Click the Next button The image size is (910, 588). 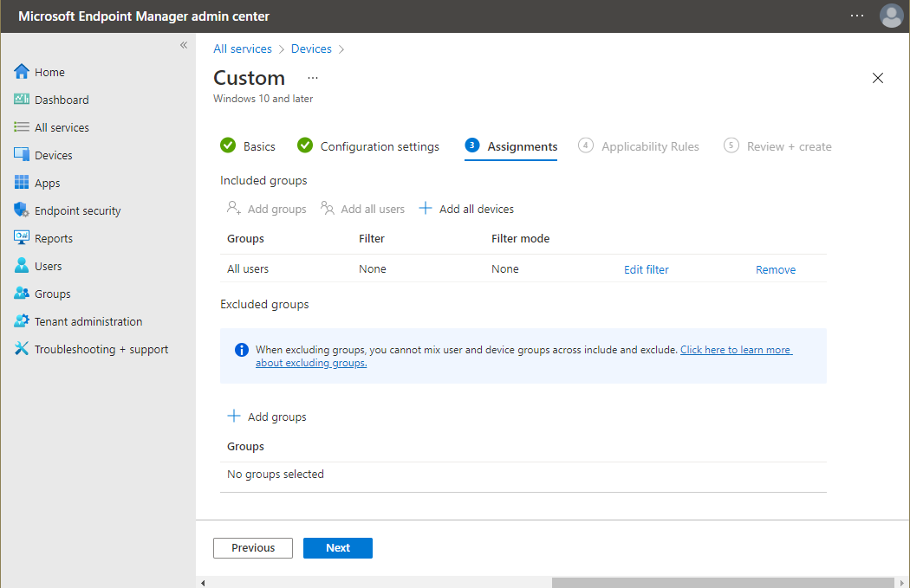[338, 548]
